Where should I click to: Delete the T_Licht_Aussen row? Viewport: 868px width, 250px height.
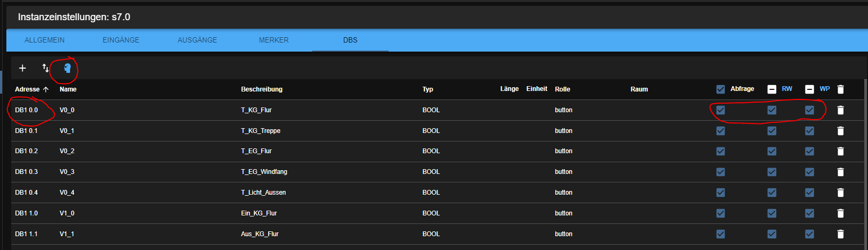tap(840, 193)
